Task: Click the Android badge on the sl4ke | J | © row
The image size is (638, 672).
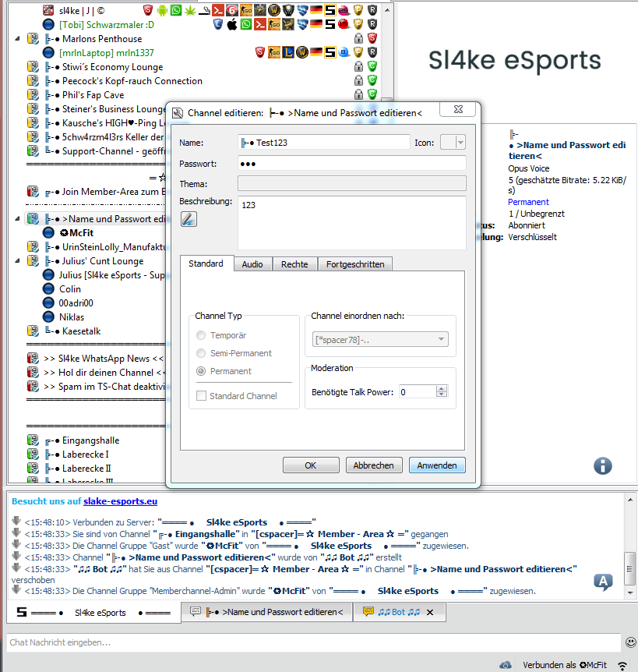Action: [162, 10]
